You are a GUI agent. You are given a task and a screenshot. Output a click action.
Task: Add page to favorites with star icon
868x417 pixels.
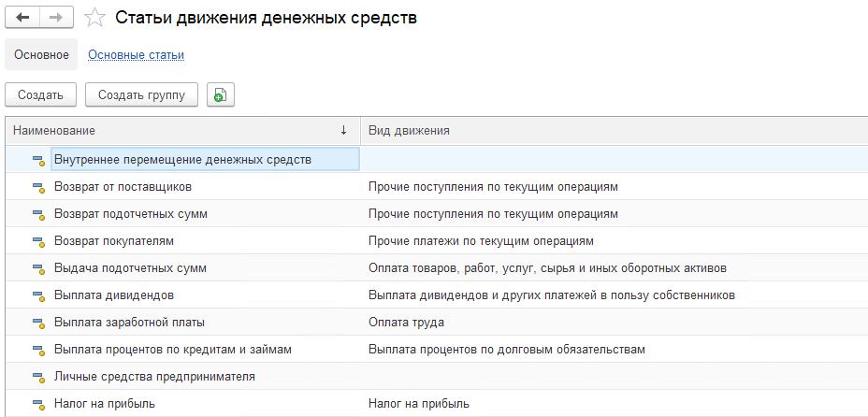94,18
